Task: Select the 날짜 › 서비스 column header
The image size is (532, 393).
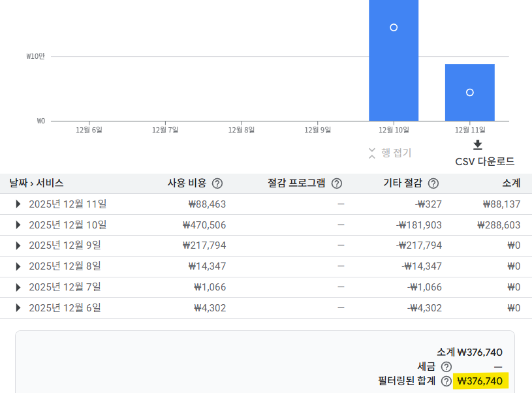Action: pos(37,183)
